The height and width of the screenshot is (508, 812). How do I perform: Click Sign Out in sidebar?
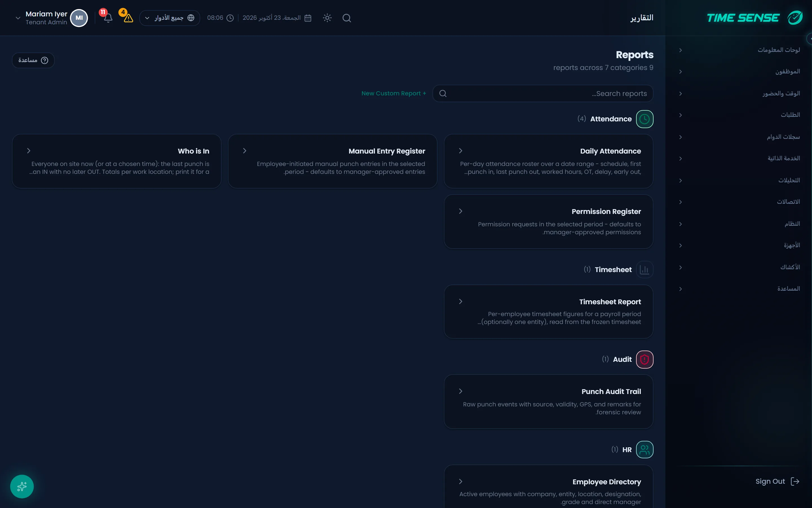(777, 481)
